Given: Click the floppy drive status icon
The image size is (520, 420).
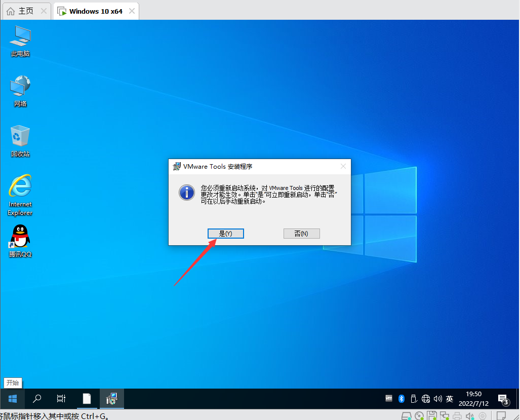Looking at the screenshot, I should [431, 415].
